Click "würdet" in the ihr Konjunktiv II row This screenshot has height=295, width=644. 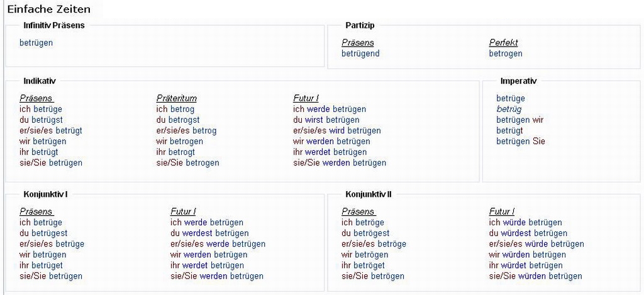(x=516, y=265)
